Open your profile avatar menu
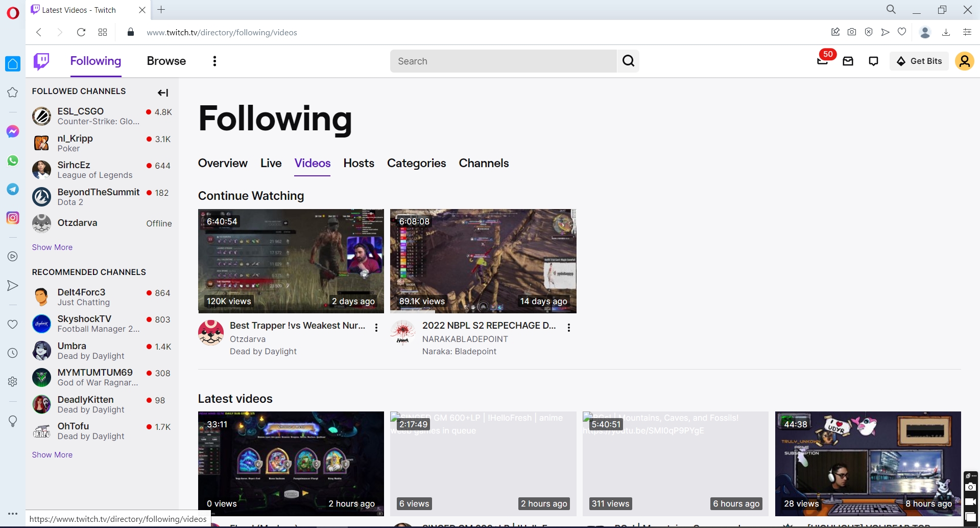This screenshot has width=980, height=528. 965,61
